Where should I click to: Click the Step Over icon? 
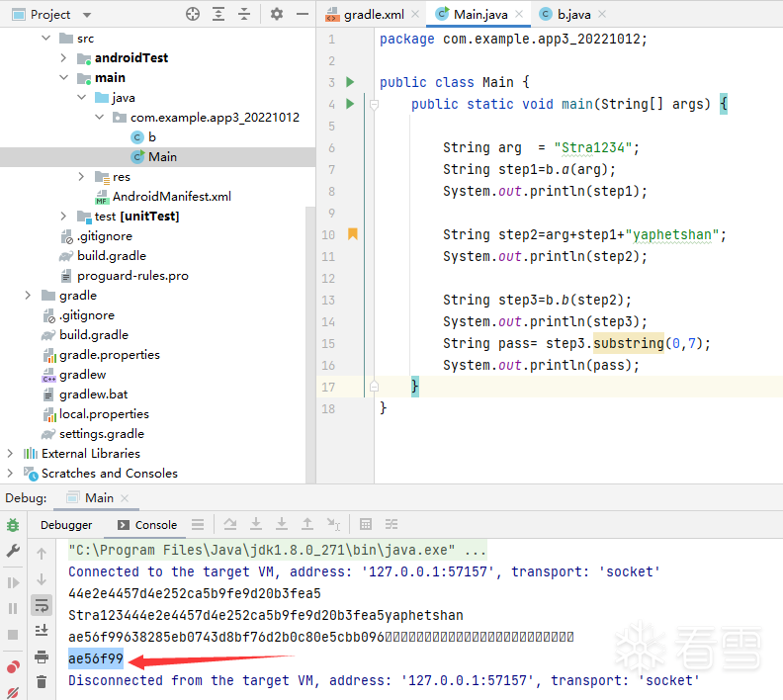coord(230,524)
